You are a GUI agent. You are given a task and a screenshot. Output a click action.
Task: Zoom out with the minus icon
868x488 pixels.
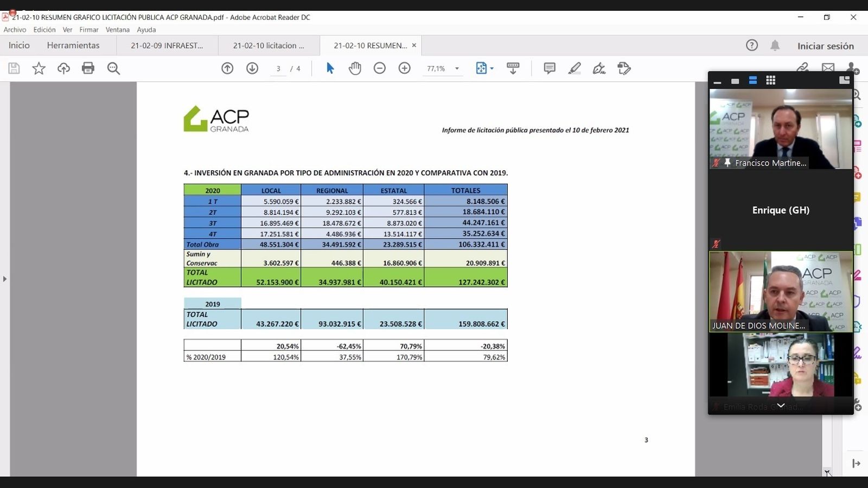pos(380,68)
